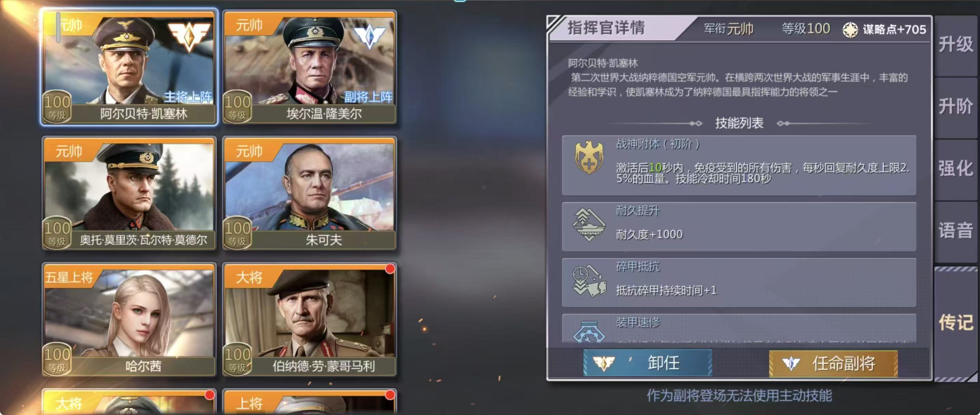
Task: Tap gold winged badge on 凯塞林 card
Action: point(189,36)
